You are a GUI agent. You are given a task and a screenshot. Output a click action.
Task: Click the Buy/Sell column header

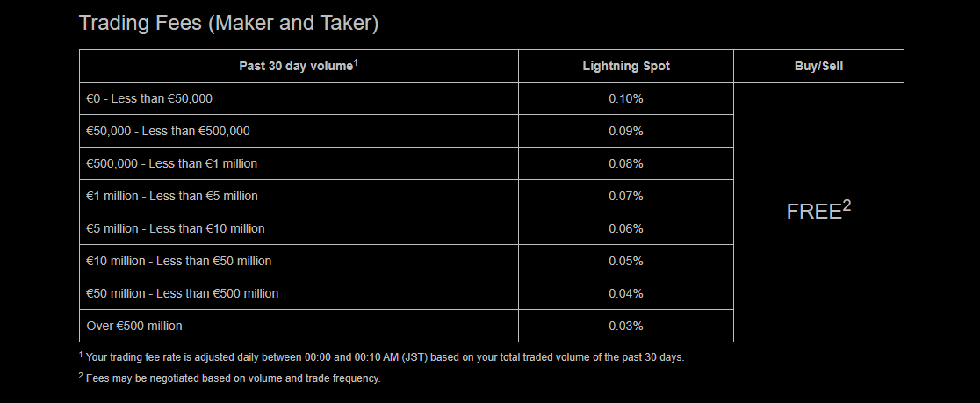click(x=818, y=66)
